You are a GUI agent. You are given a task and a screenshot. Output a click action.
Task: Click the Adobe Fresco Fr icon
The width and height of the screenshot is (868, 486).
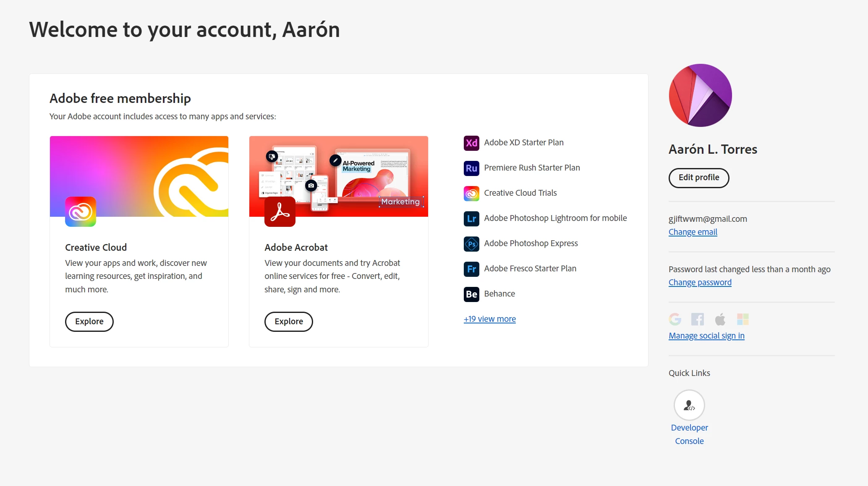pos(471,269)
